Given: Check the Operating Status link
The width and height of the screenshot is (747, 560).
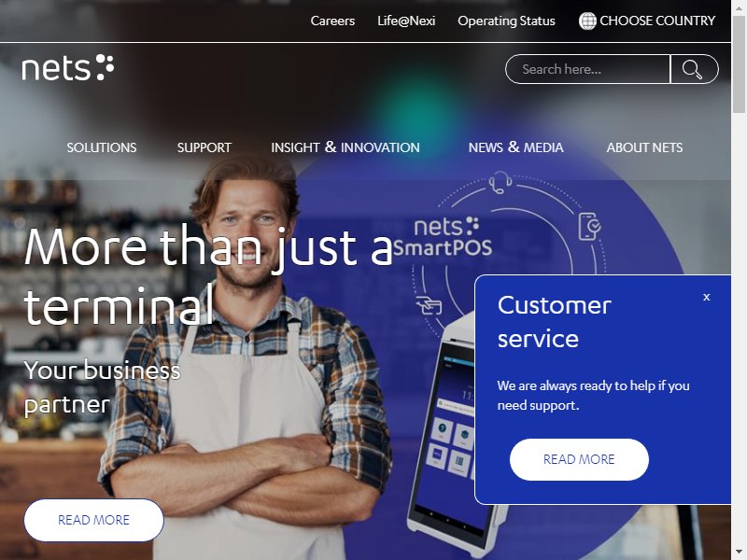Looking at the screenshot, I should coord(506,21).
